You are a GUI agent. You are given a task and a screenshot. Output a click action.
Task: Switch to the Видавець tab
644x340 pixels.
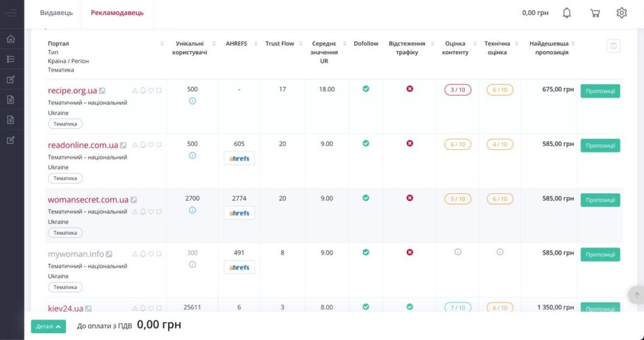coord(56,13)
